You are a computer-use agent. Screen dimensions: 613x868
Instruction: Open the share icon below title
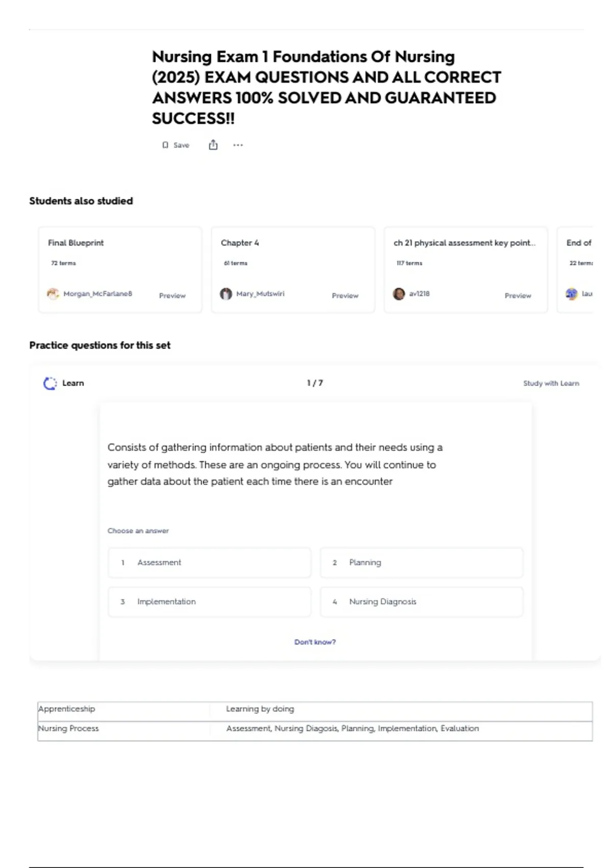tap(213, 145)
